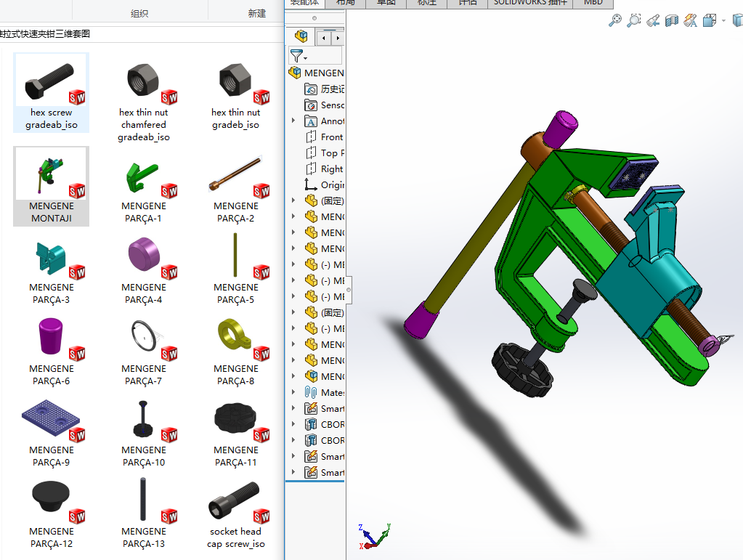Click the black knob on 3D model

coord(523,370)
